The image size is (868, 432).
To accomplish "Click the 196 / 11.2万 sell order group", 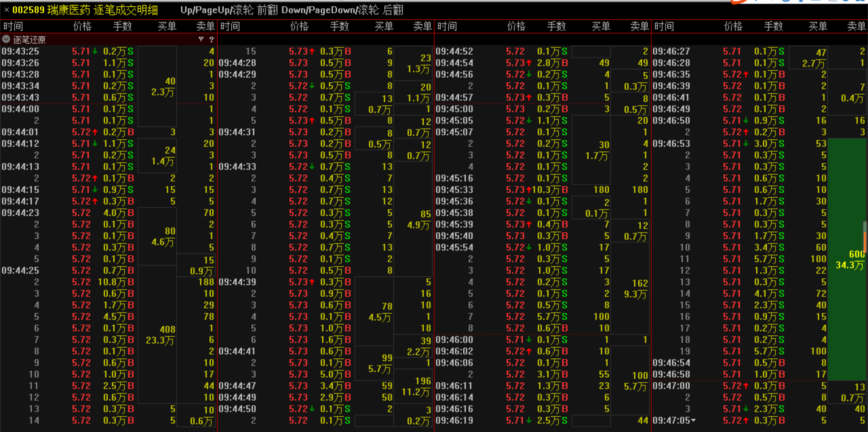I will coord(415,386).
